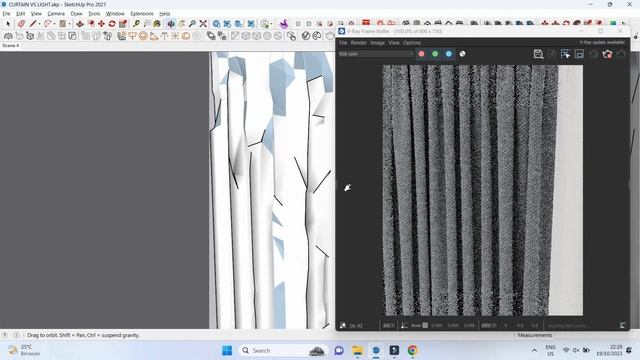
Task: Click the Zoom Extents tool
Action: point(203,24)
